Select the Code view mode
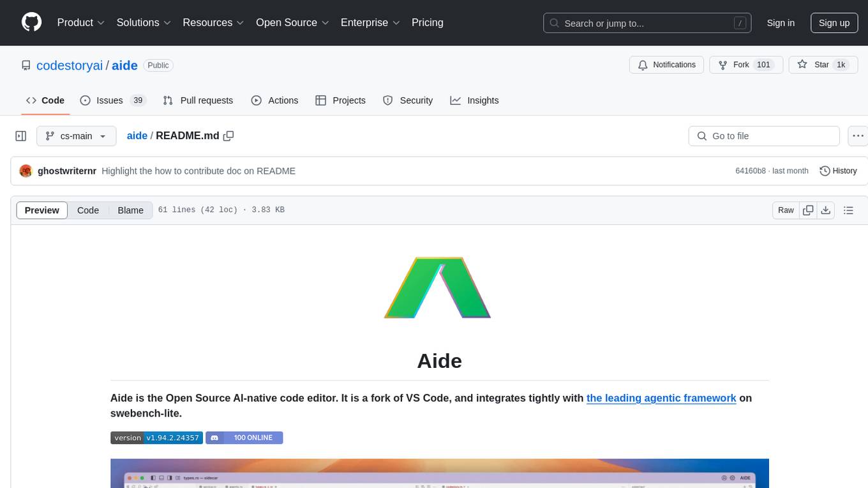 [88, 210]
